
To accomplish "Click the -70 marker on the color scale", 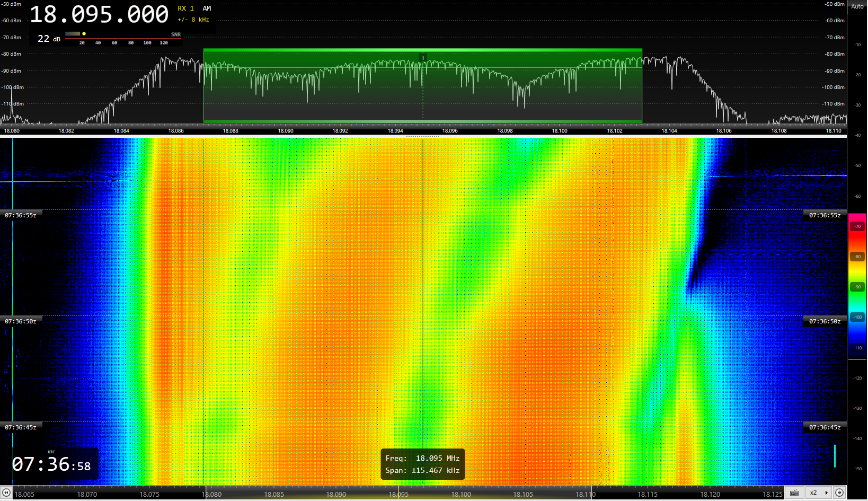I will (x=857, y=226).
